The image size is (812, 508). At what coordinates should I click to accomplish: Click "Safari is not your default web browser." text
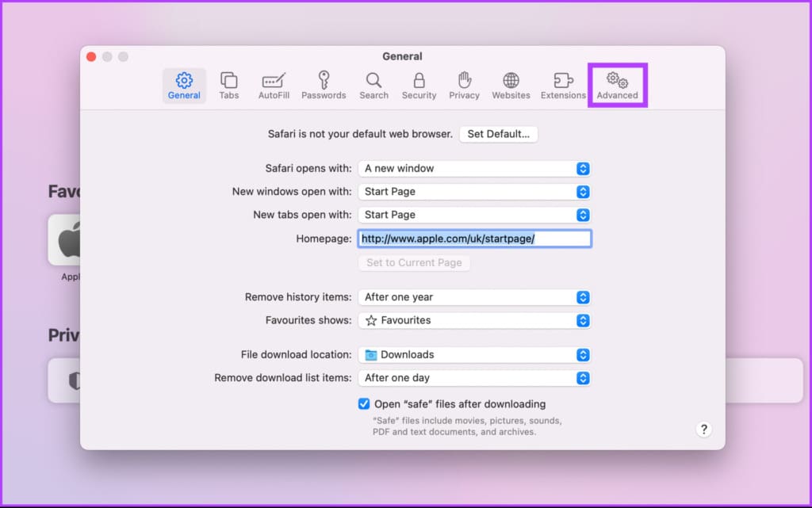click(360, 134)
